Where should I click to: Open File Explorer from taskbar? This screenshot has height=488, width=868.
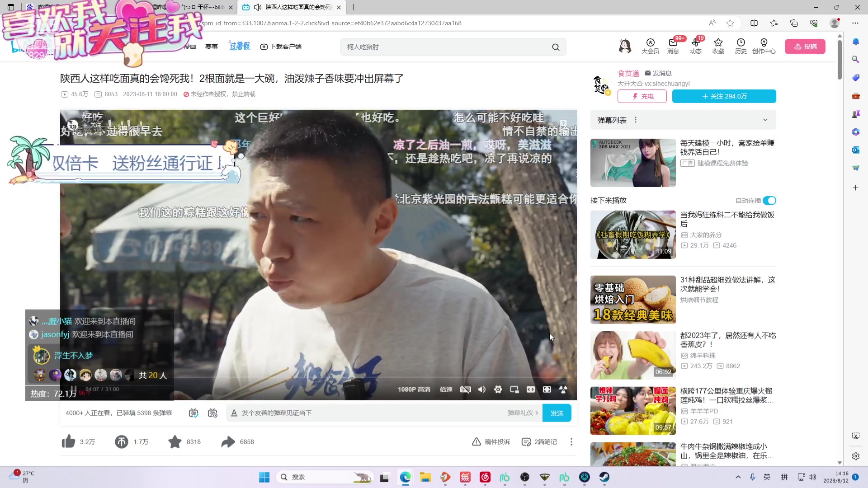pyautogui.click(x=425, y=477)
